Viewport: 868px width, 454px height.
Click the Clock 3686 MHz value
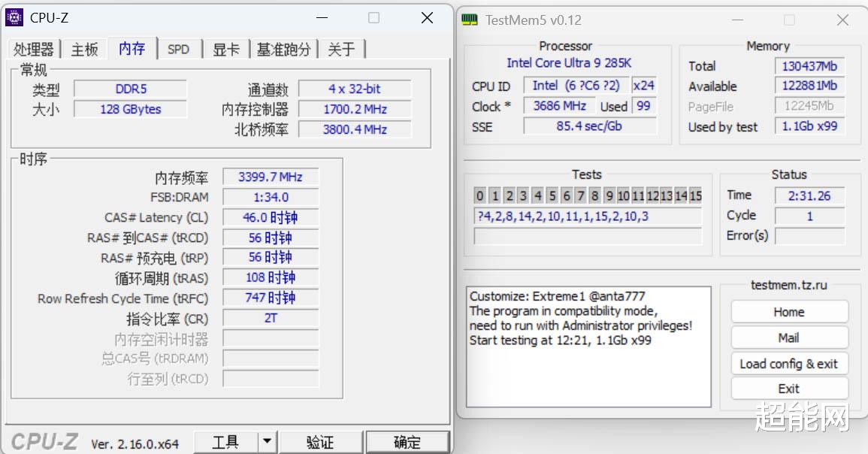pos(559,106)
